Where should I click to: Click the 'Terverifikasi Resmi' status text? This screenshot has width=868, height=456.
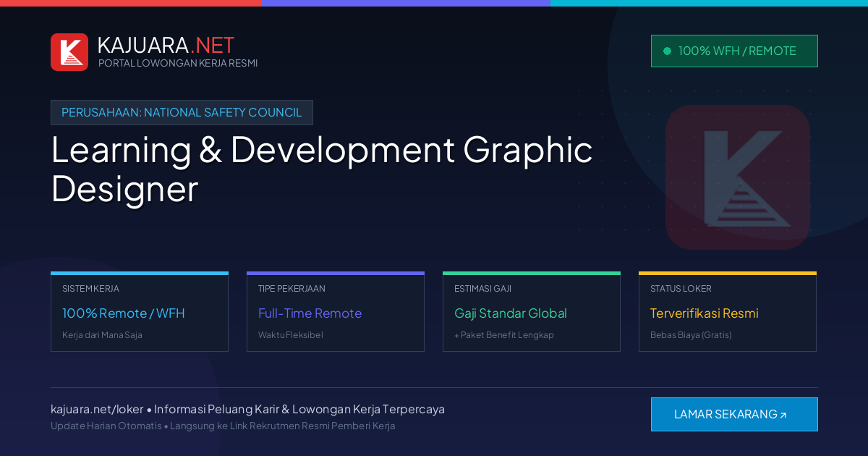(x=705, y=313)
